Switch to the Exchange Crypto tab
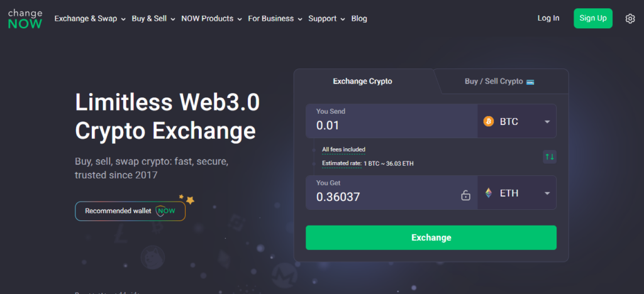644x294 pixels. [363, 81]
